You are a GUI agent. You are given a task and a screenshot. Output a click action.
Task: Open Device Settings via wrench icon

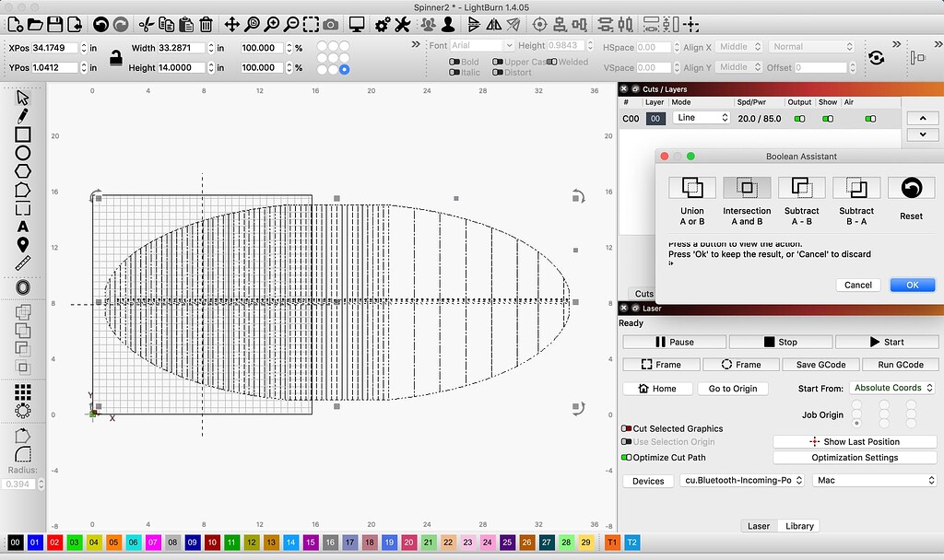[403, 24]
